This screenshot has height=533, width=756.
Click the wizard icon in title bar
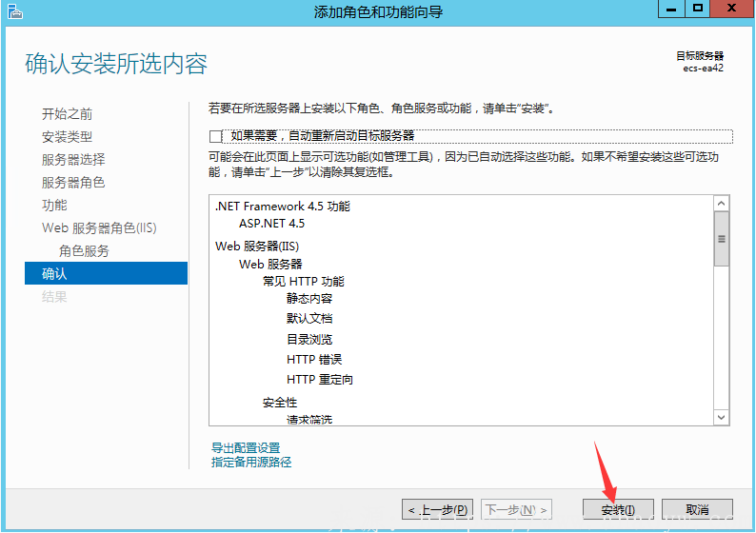click(x=13, y=10)
